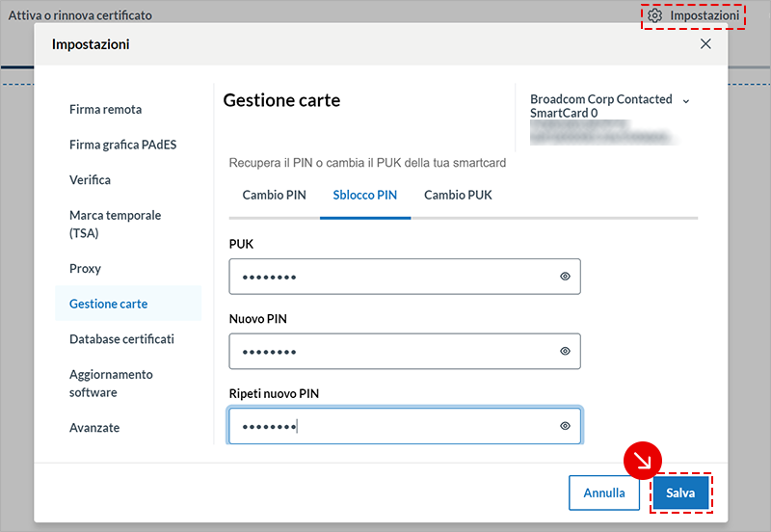Viewport: 771px width, 532px height.
Task: Select Verifica in the sidebar
Action: point(91,179)
